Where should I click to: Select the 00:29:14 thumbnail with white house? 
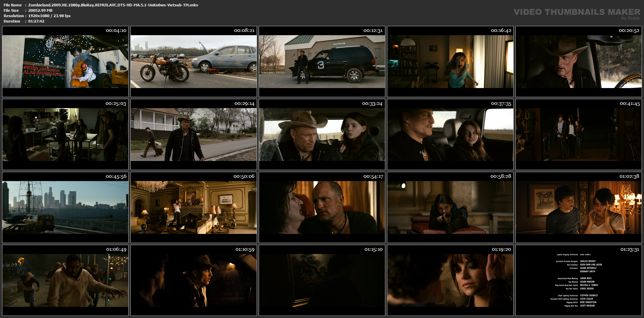[194, 134]
